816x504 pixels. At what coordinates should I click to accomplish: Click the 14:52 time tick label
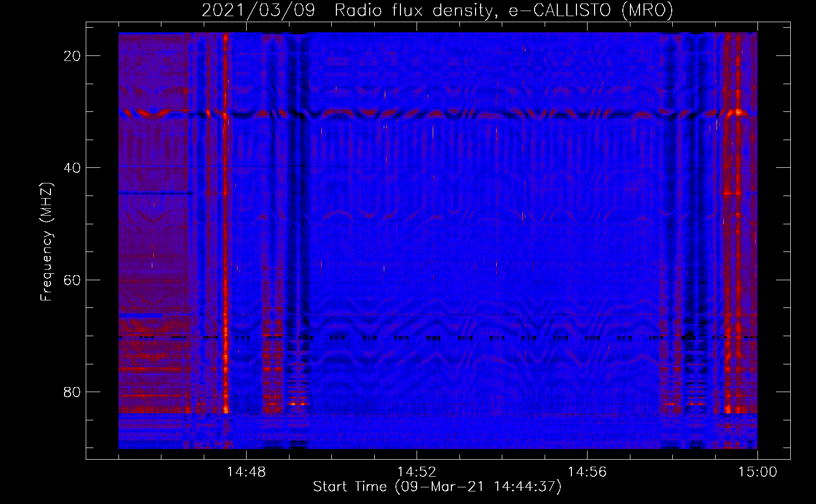click(417, 472)
